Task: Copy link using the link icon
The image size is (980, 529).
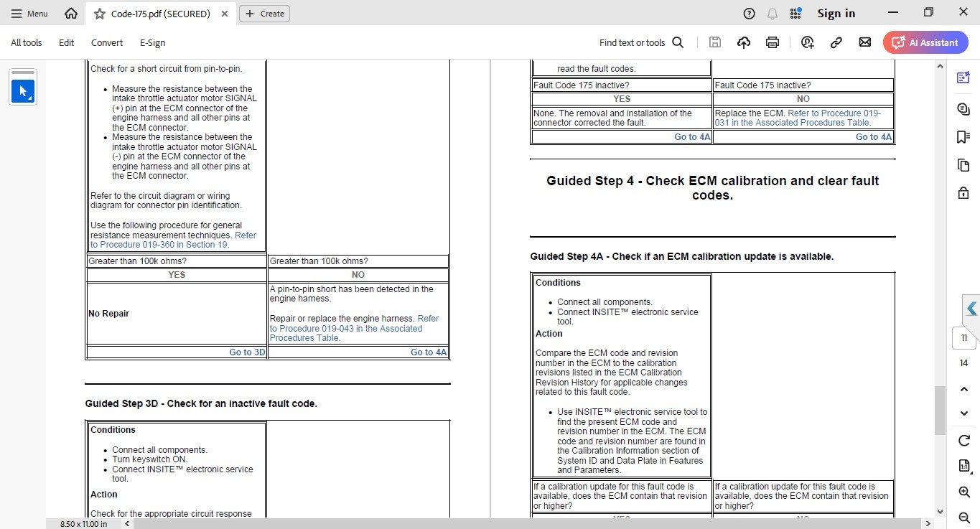Action: (836, 42)
